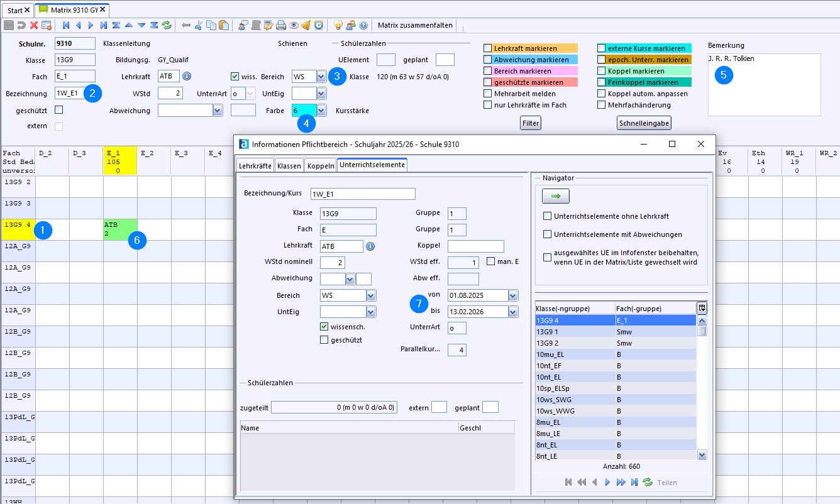This screenshot has height=504, width=840.
Task: Go to next entry in Navigator footer
Action: point(607,482)
